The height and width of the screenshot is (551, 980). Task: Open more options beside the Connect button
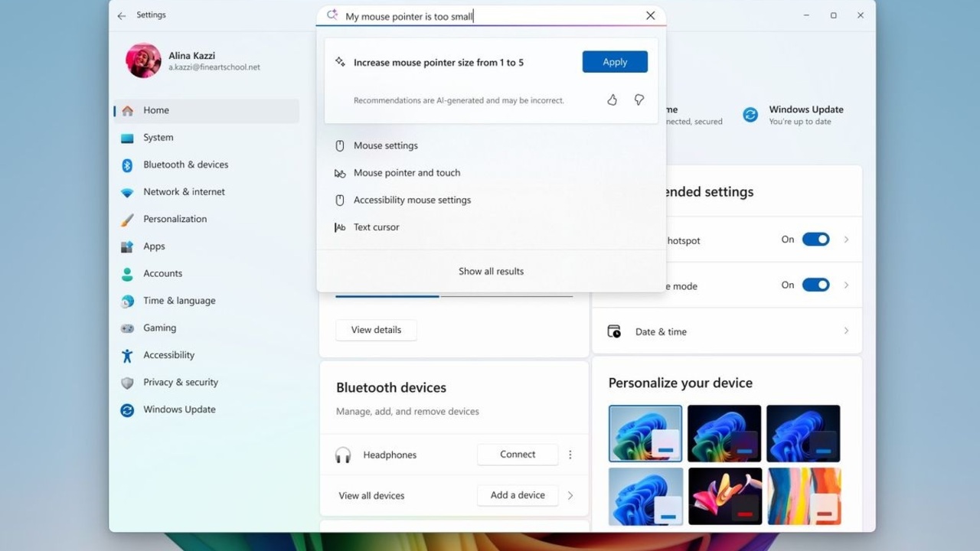tap(570, 454)
